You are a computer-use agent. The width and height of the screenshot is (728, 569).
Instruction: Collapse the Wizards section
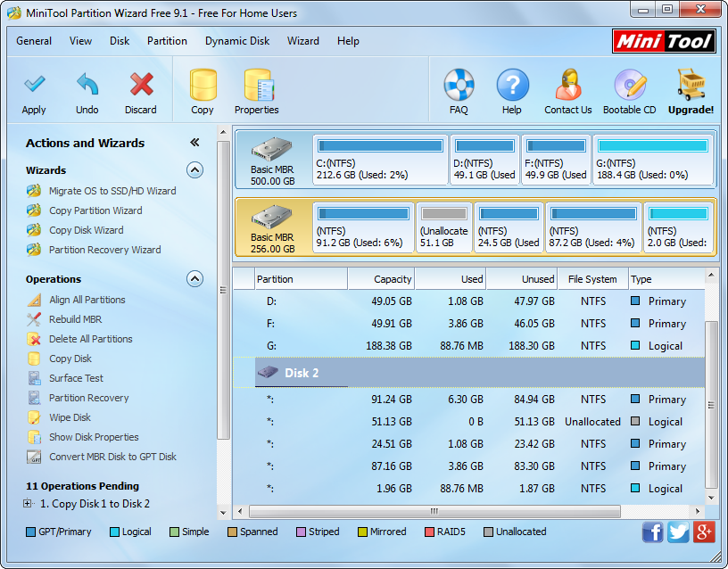tap(195, 170)
